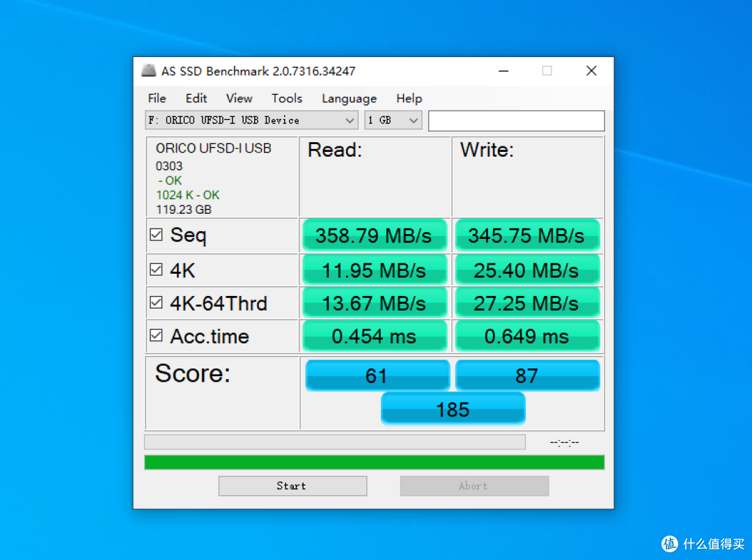This screenshot has width=752, height=560.
Task: Click the empty text field beside 1 GB
Action: pyautogui.click(x=516, y=120)
